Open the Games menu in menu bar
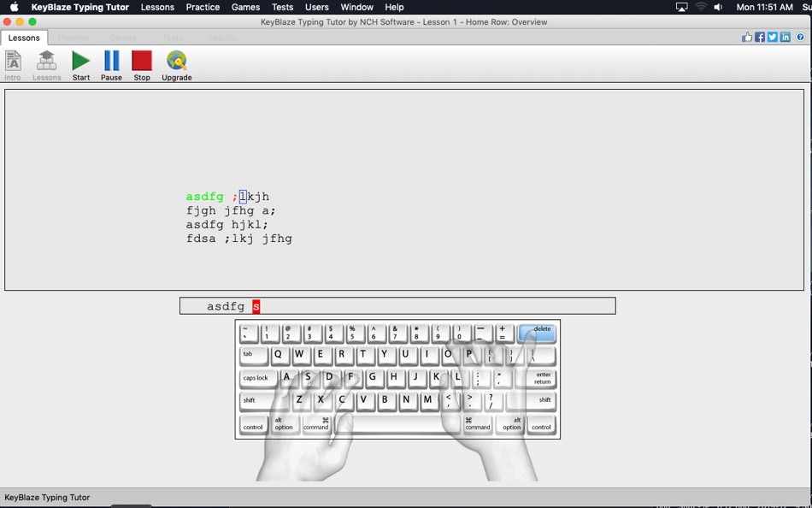The height and width of the screenshot is (508, 812). point(245,7)
